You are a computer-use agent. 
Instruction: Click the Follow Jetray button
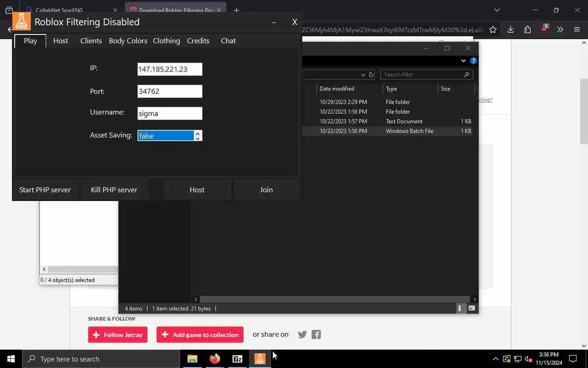point(118,335)
